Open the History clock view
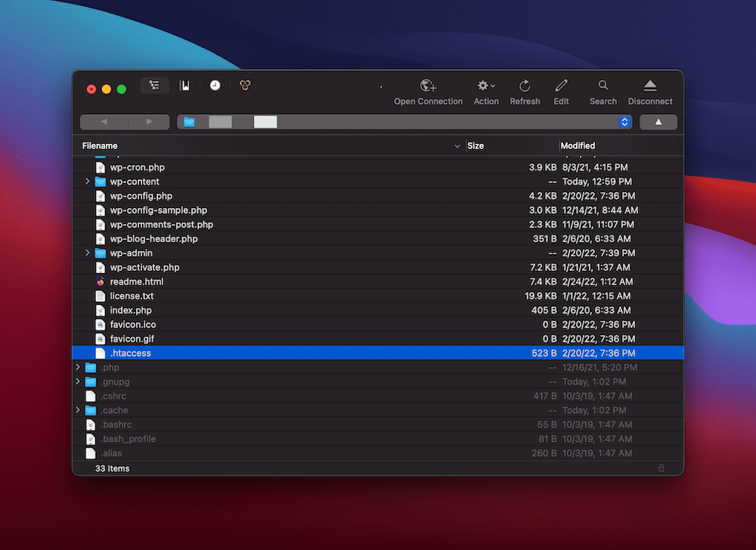 pos(215,86)
